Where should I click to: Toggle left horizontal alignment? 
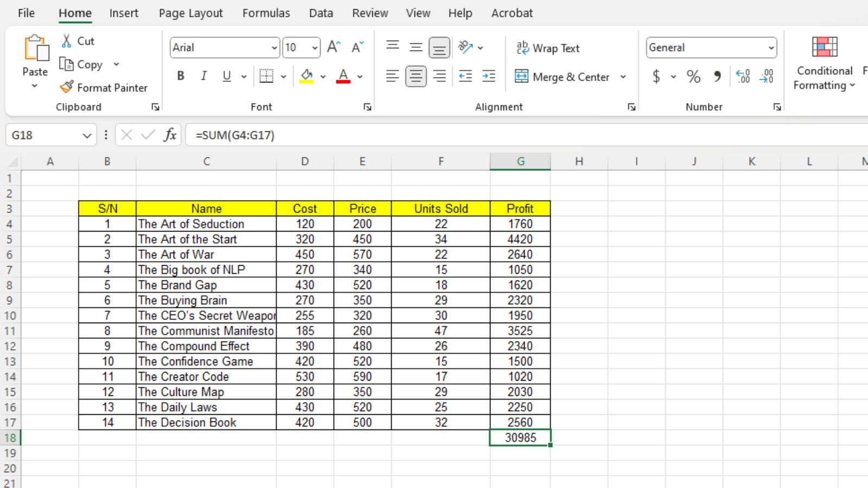pyautogui.click(x=393, y=76)
